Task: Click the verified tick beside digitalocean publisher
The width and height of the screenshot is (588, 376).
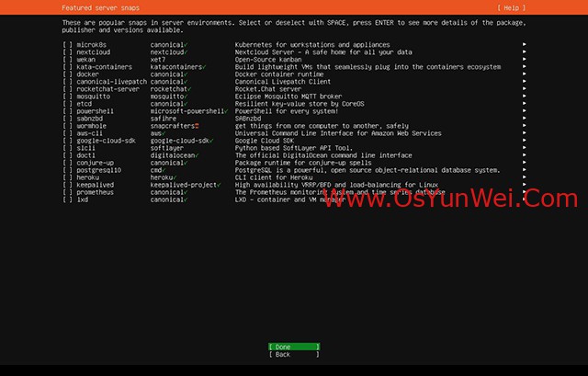Action: [197, 155]
